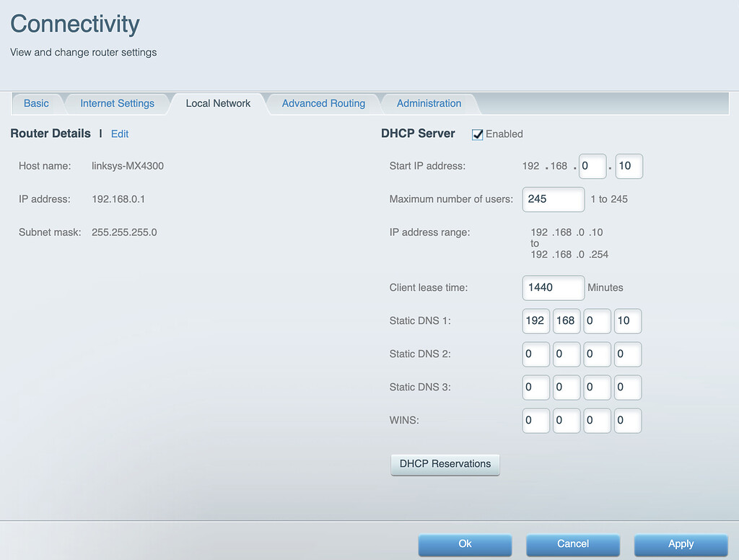The height and width of the screenshot is (560, 739).
Task: Click the last octet of Static DNS 1
Action: (627, 320)
